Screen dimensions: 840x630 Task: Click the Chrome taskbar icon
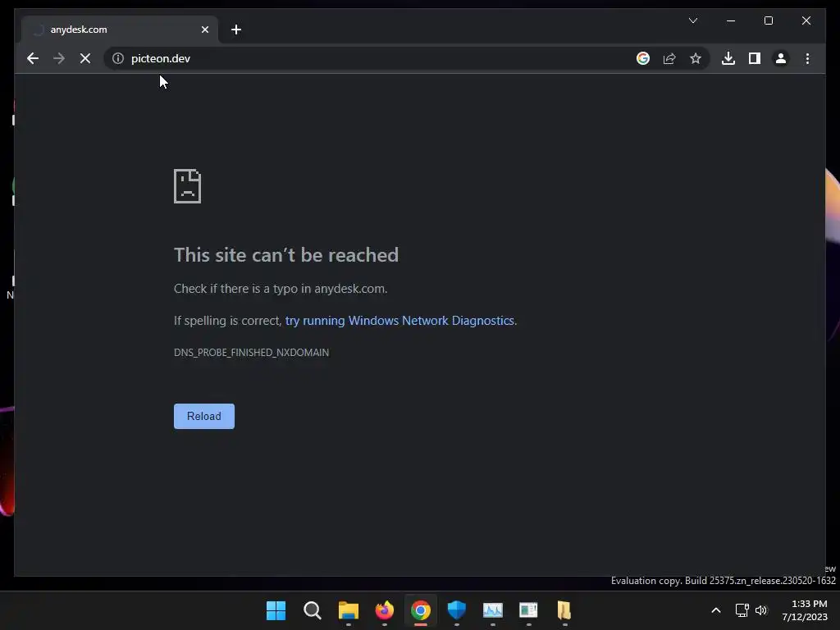tap(421, 610)
